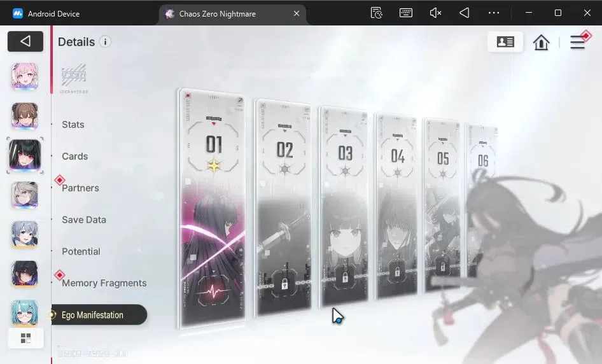The image size is (602, 364).
Task: Select locked Ego Manifestation card 05
Action: tap(442, 204)
